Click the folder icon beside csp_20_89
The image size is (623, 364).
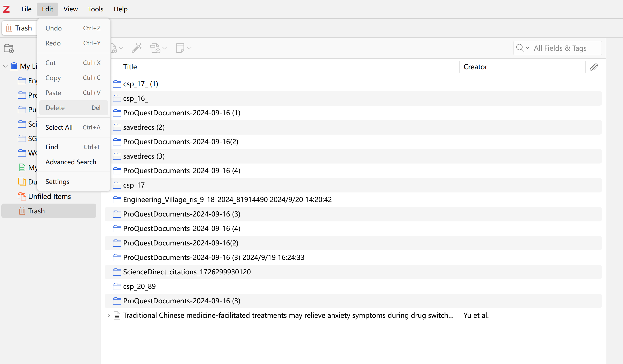coord(117,286)
